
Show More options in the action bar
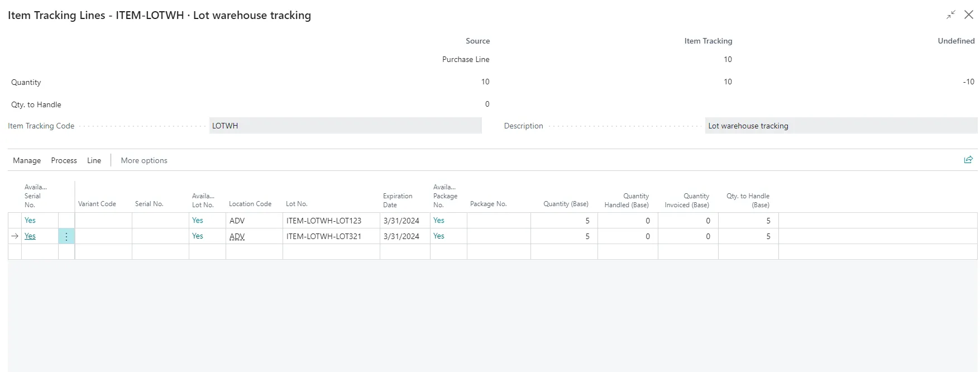(x=144, y=160)
